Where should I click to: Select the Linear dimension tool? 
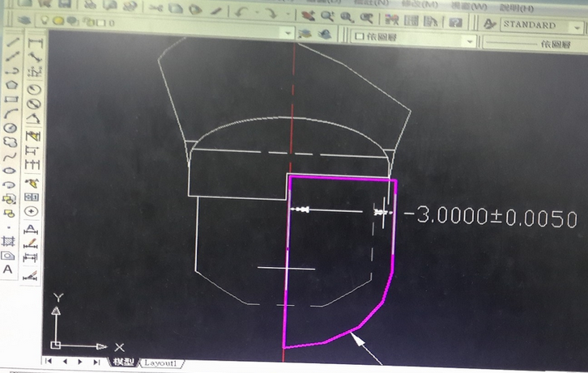[33, 40]
